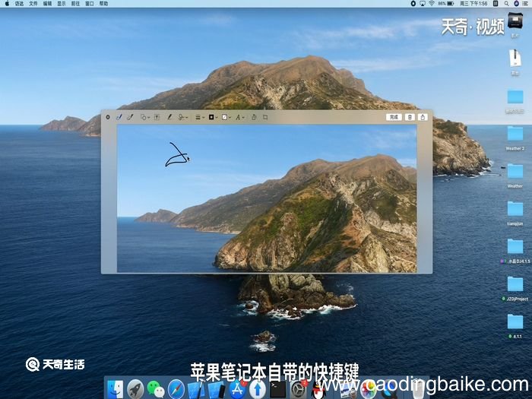Open Launchpad rocket icon in Dock
The width and height of the screenshot is (532, 399).
[x=135, y=389]
